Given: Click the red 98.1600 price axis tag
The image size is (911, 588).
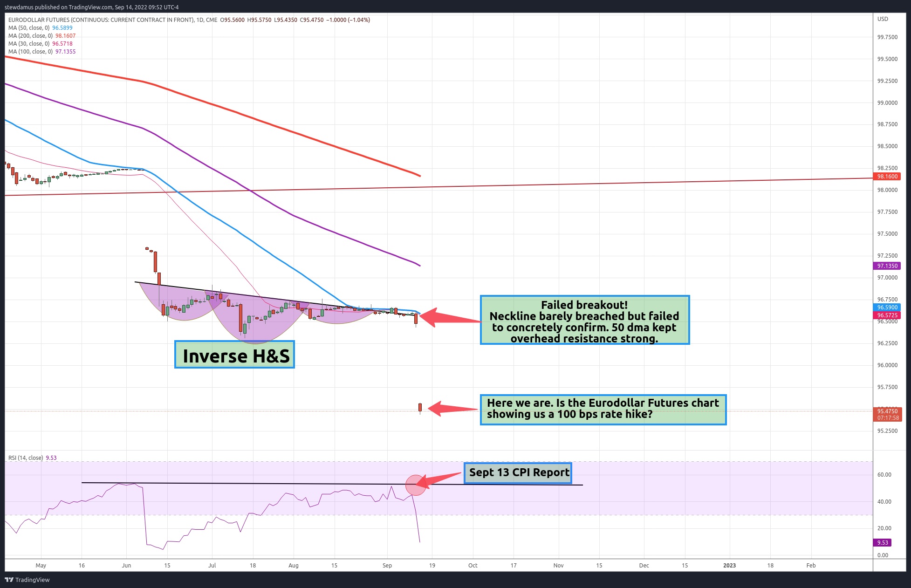Looking at the screenshot, I should [x=887, y=177].
